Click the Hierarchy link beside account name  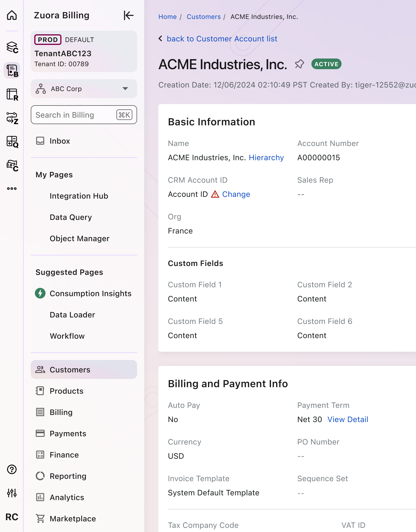tap(266, 158)
